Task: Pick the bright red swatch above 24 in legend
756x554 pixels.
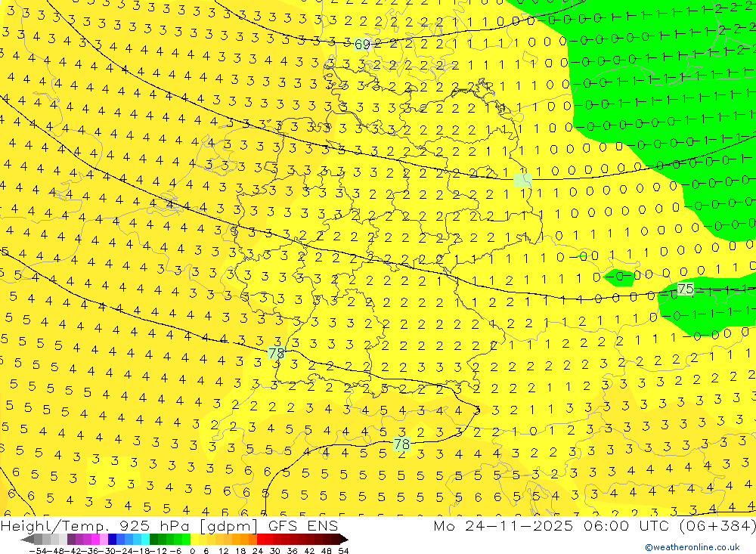Action: [262, 539]
